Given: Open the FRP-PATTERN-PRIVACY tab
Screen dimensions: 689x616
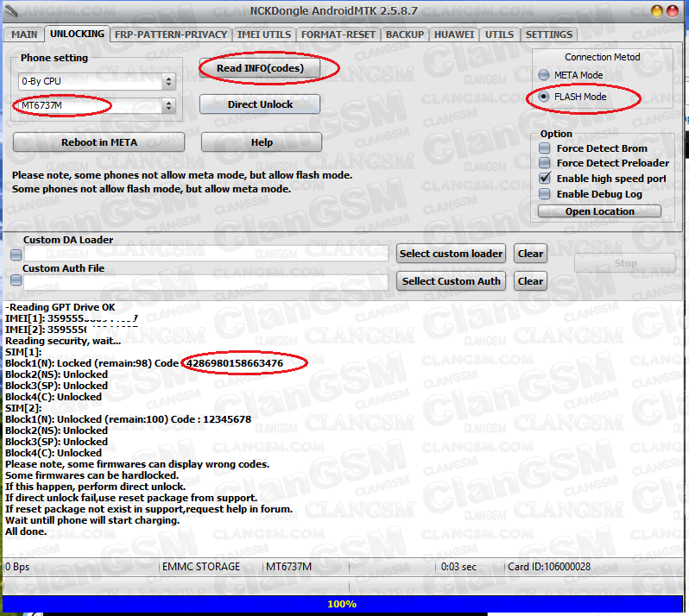Looking at the screenshot, I should (171, 35).
